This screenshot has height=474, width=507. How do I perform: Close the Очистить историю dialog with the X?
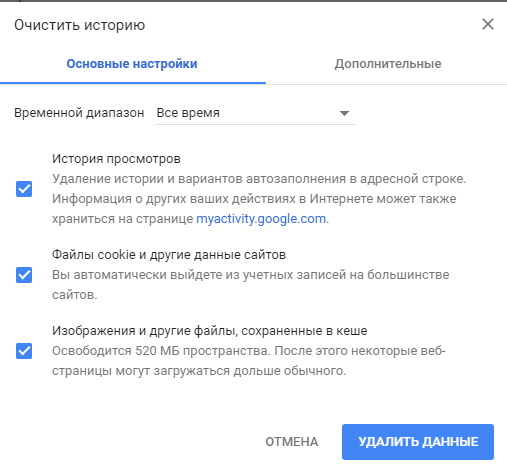pos(488,24)
